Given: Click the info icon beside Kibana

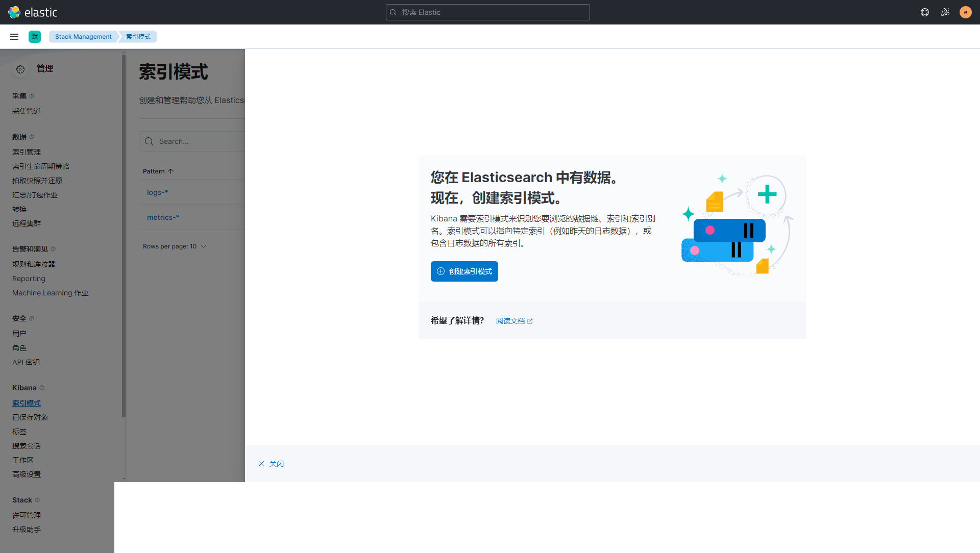Looking at the screenshot, I should (x=42, y=388).
